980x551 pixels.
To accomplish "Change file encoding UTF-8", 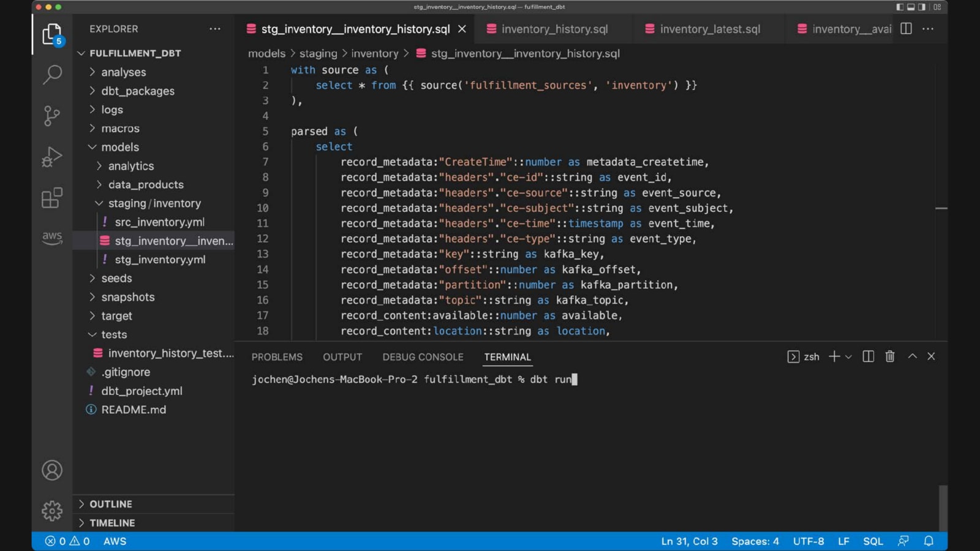I will pyautogui.click(x=809, y=541).
